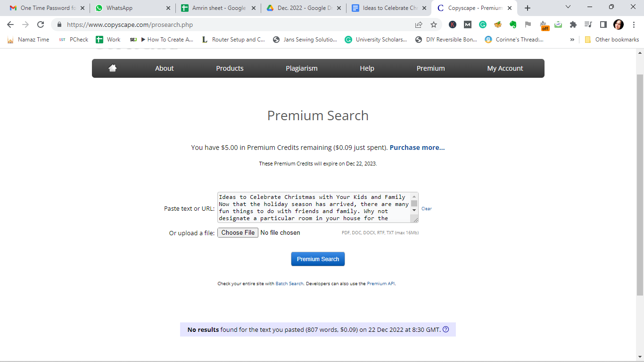Click the page vertical scrollbar
Image resolution: width=644 pixels, height=362 pixels.
point(640,185)
